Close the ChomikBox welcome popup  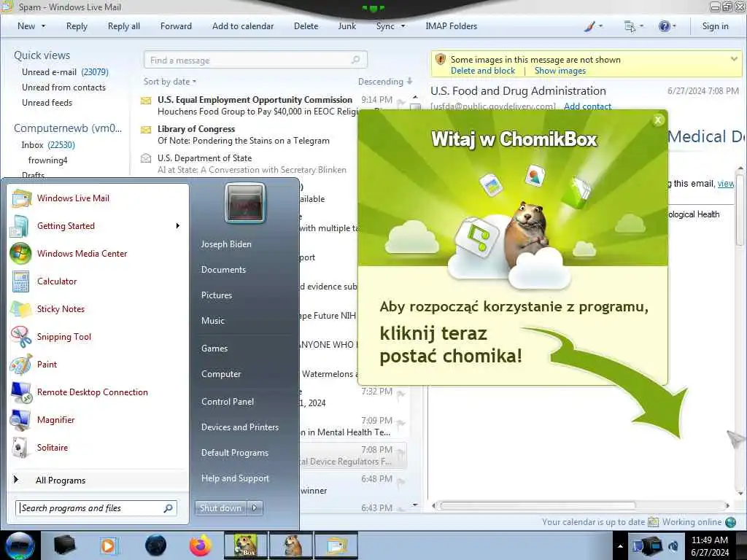coord(658,120)
